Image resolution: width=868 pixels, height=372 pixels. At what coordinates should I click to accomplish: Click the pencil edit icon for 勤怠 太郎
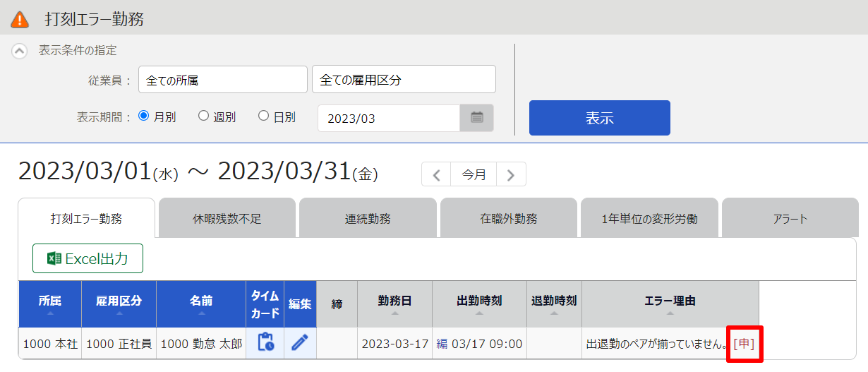300,343
